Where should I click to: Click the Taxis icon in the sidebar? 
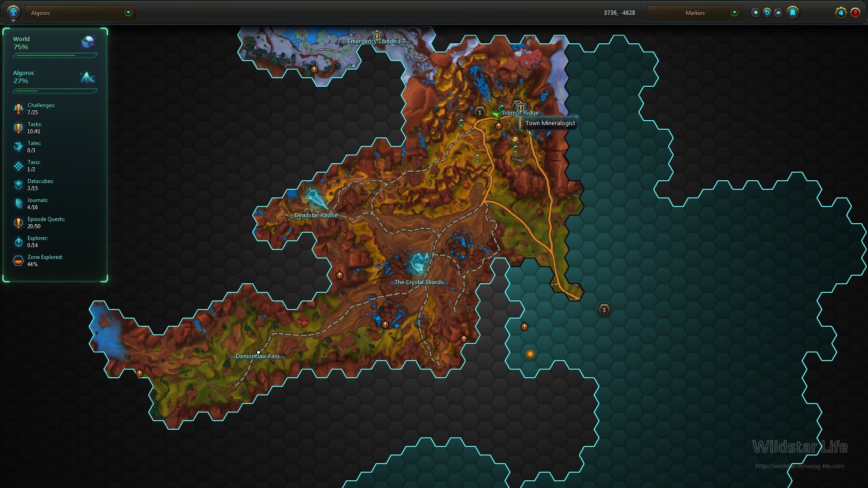[19, 166]
